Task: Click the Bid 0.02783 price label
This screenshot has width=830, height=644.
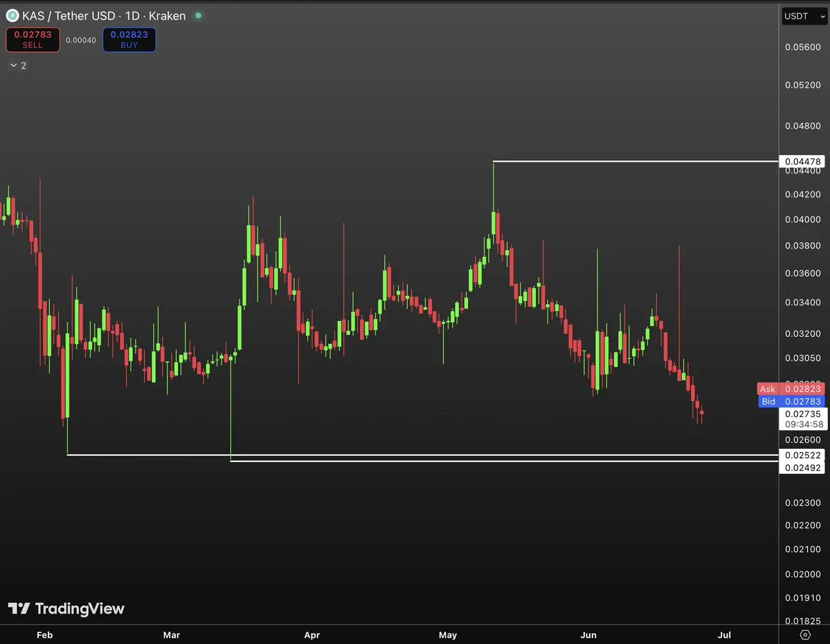Action: point(791,401)
